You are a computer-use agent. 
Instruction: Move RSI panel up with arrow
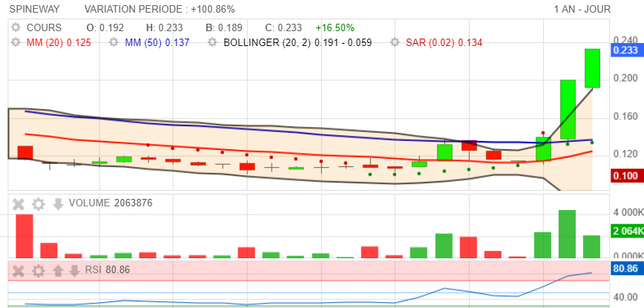pyautogui.click(x=58, y=271)
